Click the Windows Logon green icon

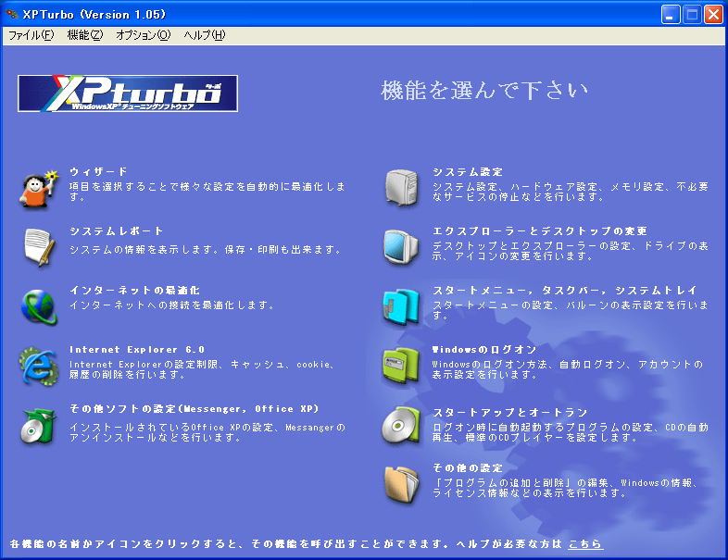coord(401,366)
